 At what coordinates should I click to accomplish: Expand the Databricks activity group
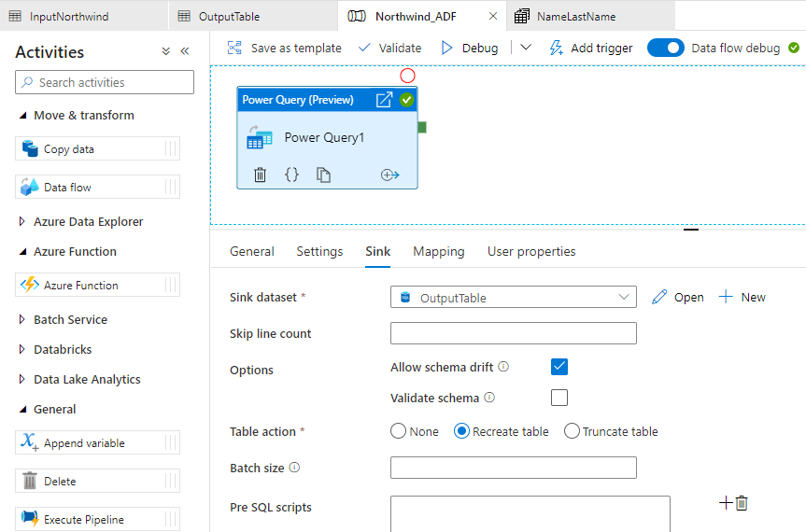point(23,349)
